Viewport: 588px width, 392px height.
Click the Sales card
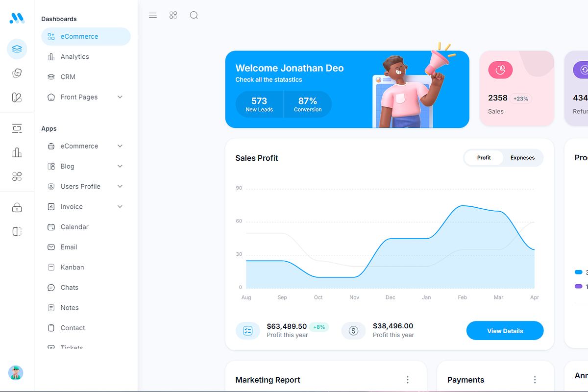click(517, 89)
